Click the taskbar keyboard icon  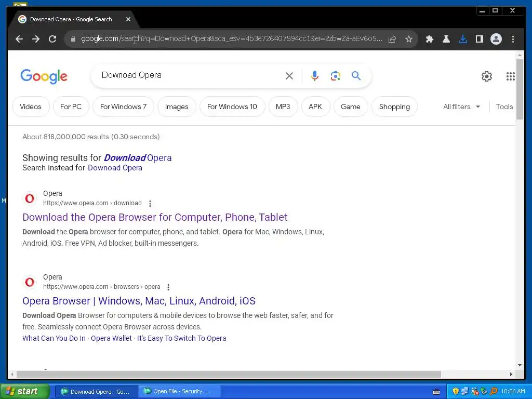(436, 392)
